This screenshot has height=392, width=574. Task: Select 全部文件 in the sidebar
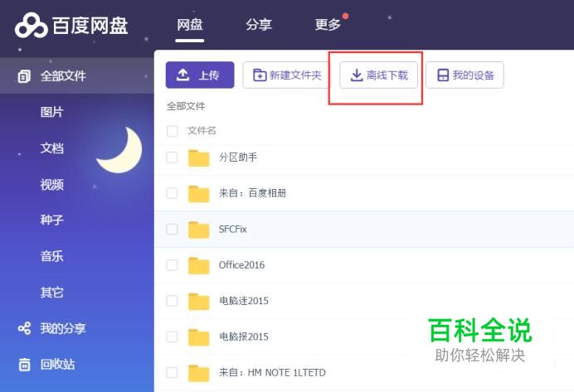77,75
